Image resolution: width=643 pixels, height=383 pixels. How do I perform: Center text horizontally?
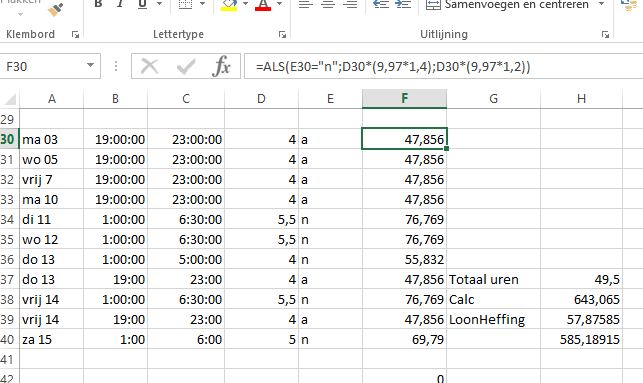coord(328,4)
